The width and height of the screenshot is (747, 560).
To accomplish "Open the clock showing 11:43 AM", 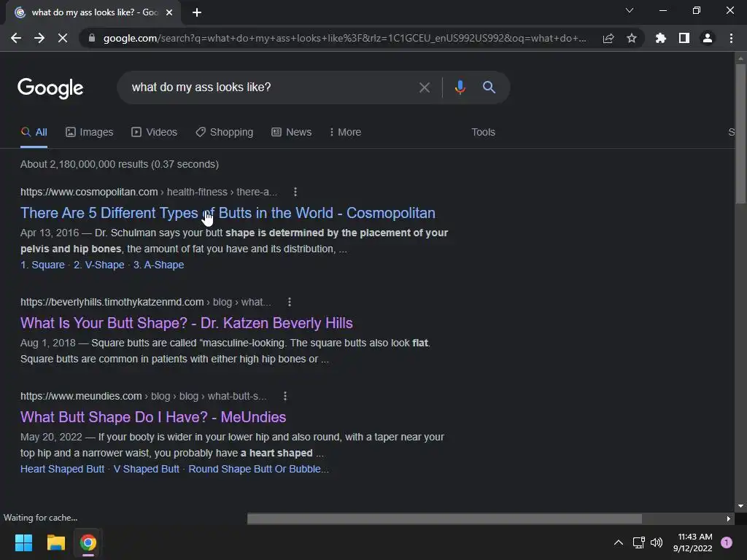I will tap(693, 542).
